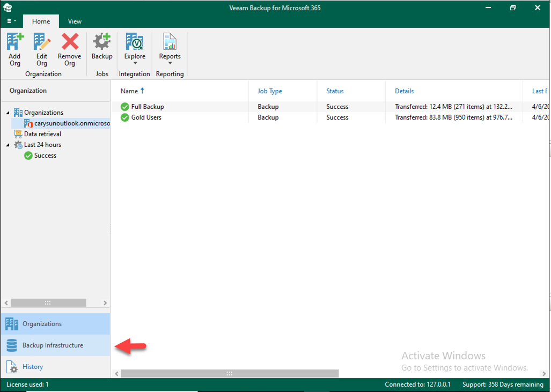
Task: Sort jobs by Status column header
Action: 335,91
